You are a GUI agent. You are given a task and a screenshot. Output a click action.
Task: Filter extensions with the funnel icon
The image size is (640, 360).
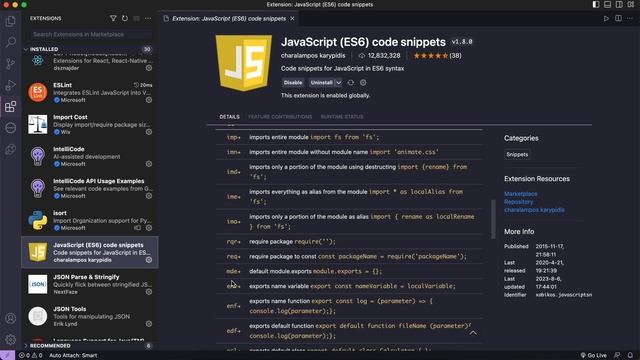tap(113, 18)
